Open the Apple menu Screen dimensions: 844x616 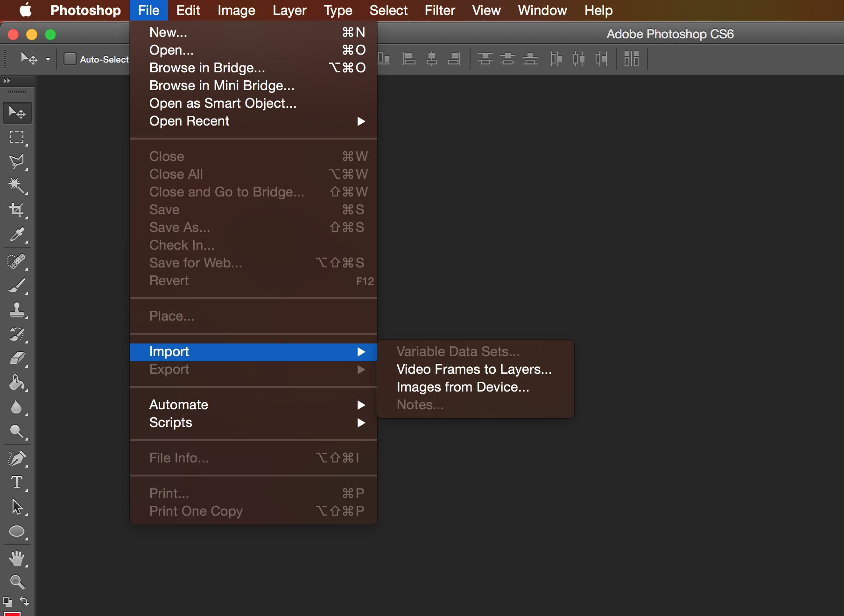coord(26,10)
